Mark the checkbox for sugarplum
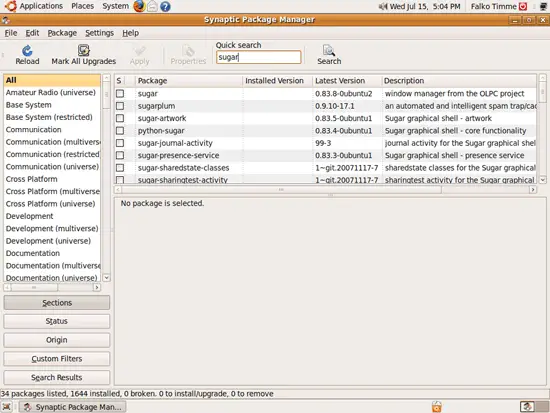 click(x=120, y=106)
